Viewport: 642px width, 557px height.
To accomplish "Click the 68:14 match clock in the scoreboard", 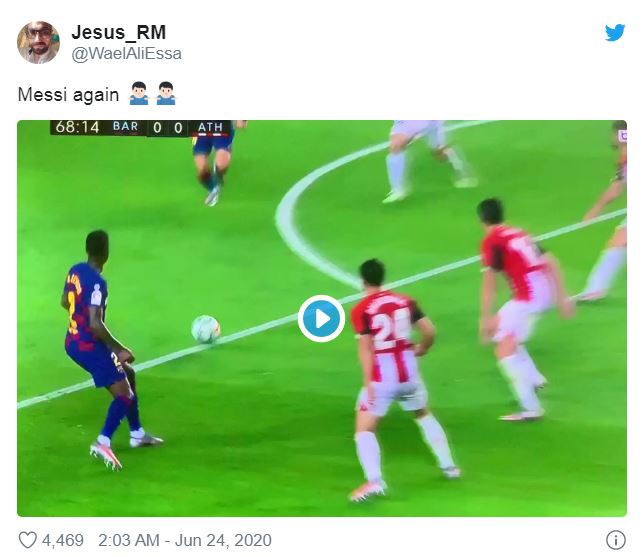I will (x=77, y=127).
